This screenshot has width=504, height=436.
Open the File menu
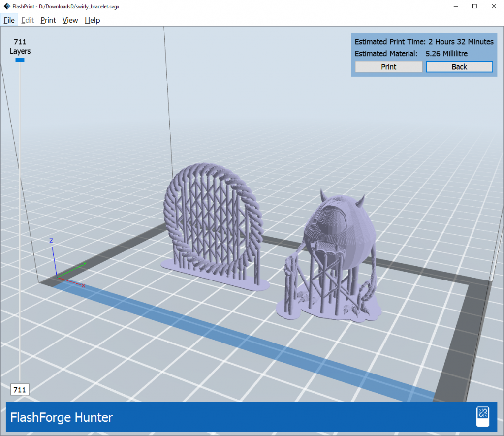(x=9, y=20)
